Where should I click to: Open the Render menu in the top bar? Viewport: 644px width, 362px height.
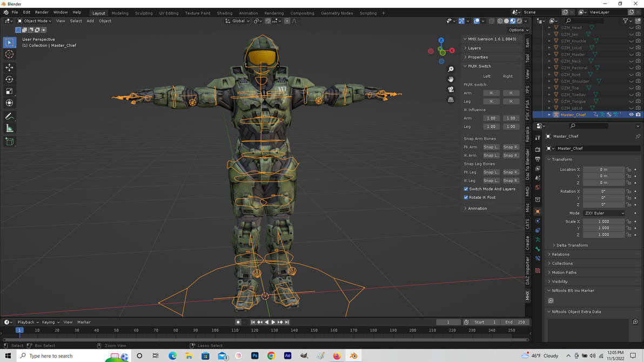click(42, 12)
